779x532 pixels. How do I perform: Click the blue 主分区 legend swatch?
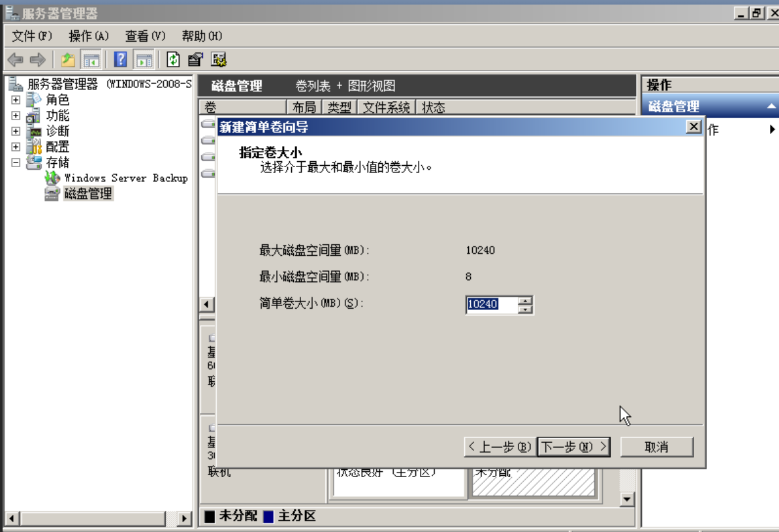click(x=268, y=516)
